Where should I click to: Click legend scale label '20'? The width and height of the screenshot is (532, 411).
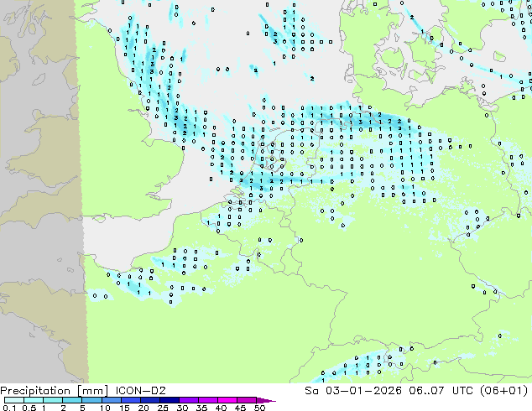143,408
